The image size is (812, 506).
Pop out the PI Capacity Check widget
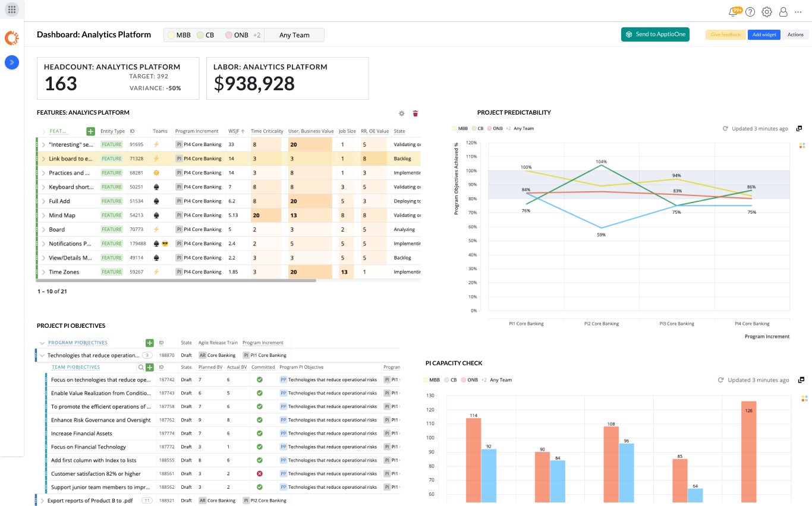pyautogui.click(x=800, y=380)
